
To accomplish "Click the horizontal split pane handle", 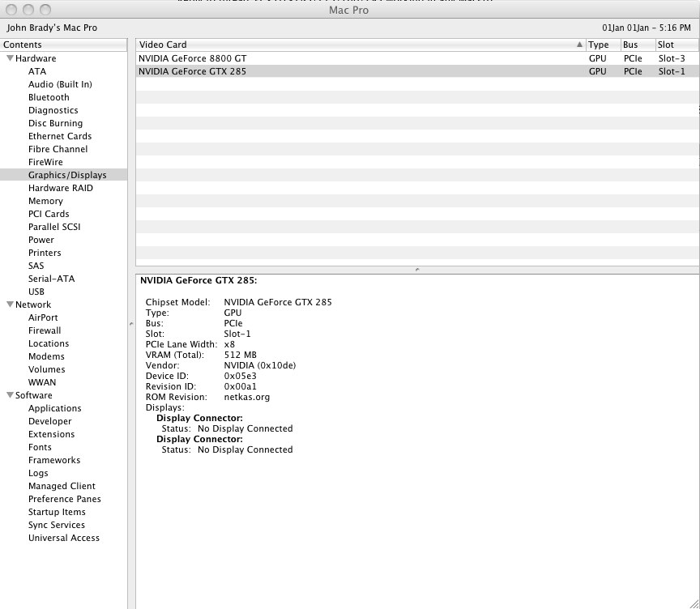I will [x=417, y=269].
